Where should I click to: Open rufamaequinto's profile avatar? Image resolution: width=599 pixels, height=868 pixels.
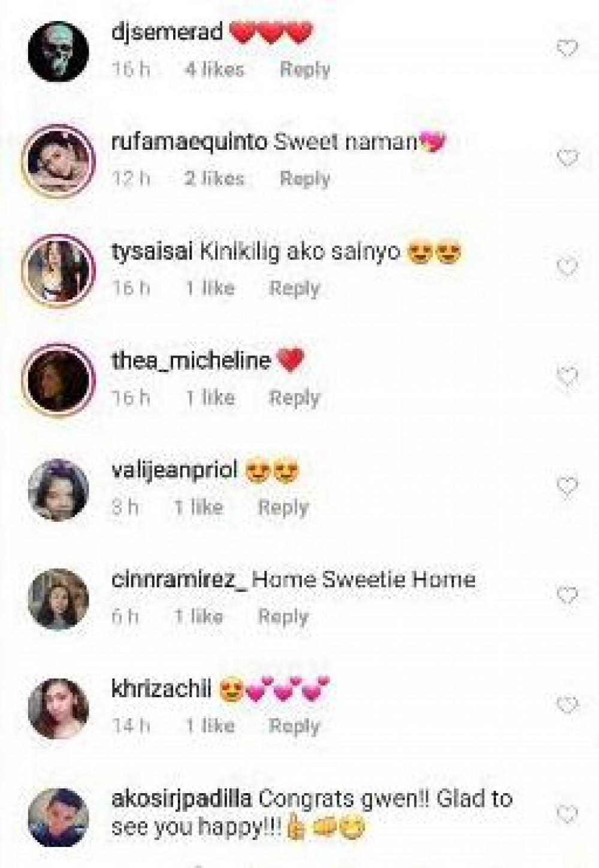pos(59,161)
